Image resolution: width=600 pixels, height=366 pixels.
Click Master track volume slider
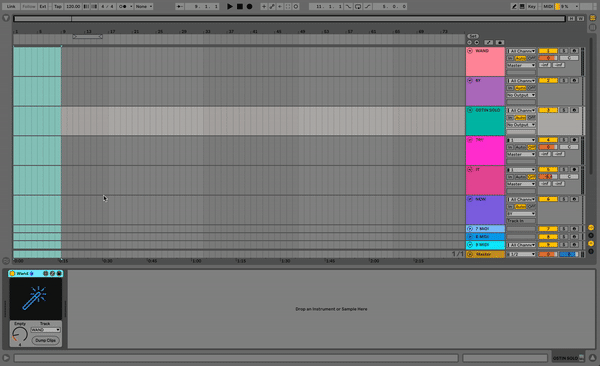(x=548, y=254)
